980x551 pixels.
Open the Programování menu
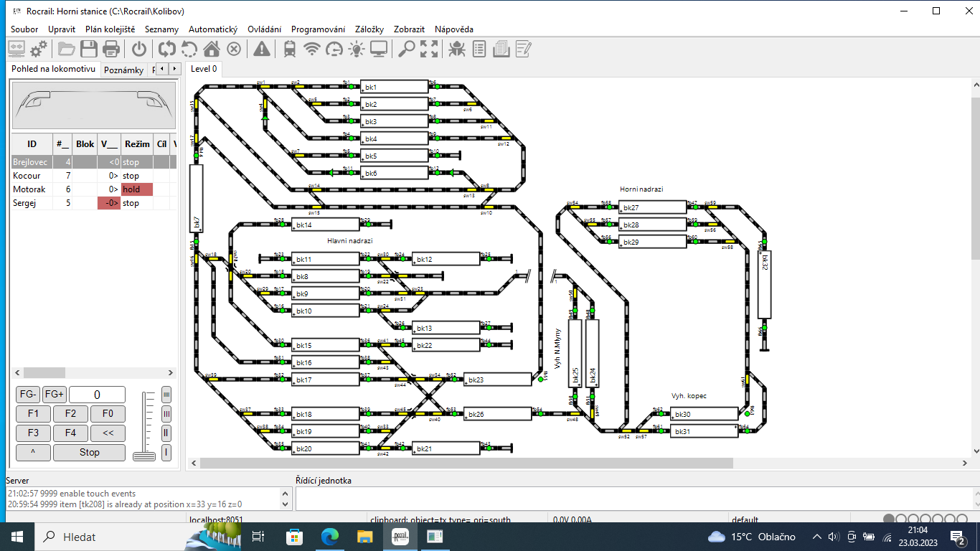tap(318, 29)
